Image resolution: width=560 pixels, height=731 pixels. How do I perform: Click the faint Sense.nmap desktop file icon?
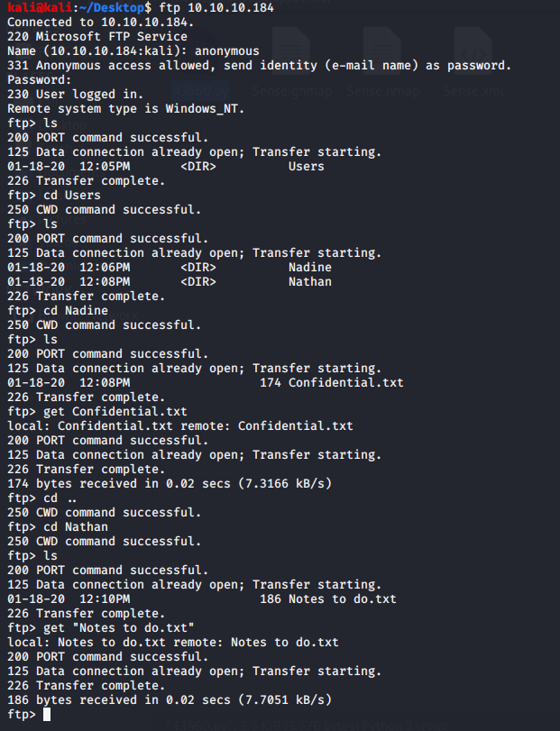point(382,50)
